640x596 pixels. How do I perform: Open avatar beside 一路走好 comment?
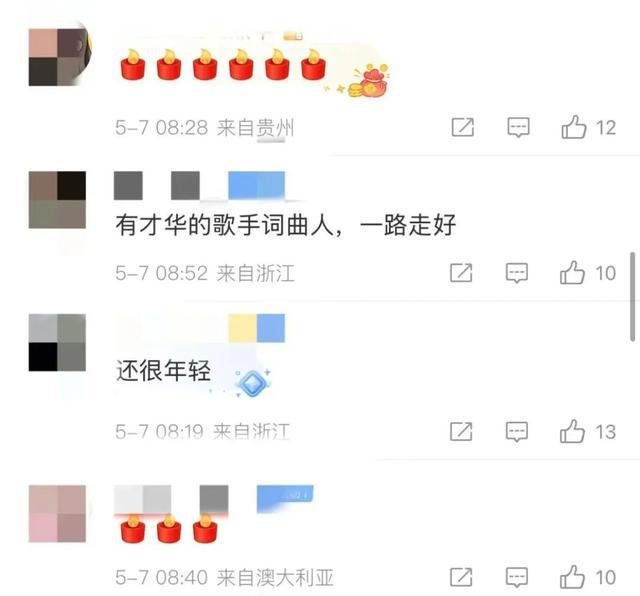click(57, 200)
